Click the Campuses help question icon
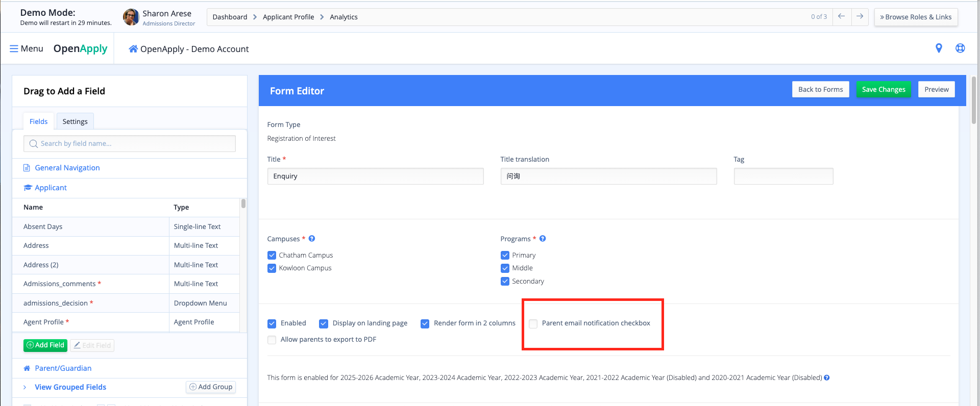Image resolution: width=980 pixels, height=406 pixels. click(312, 239)
